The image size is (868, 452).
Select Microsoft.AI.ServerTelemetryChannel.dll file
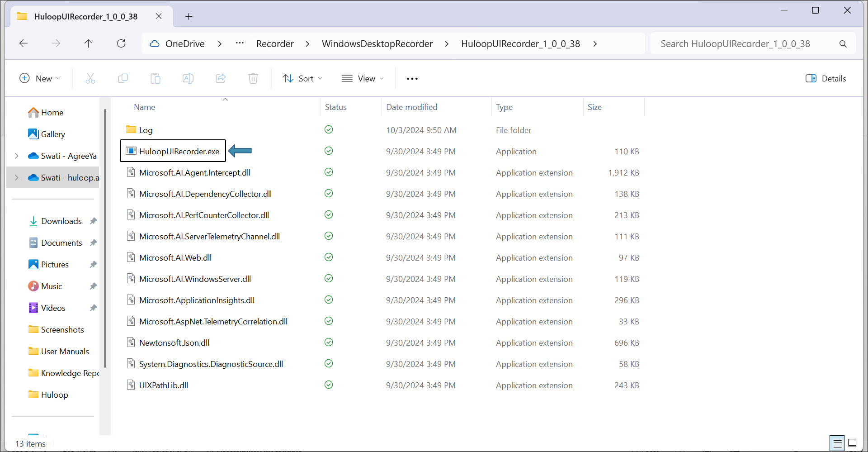(209, 237)
